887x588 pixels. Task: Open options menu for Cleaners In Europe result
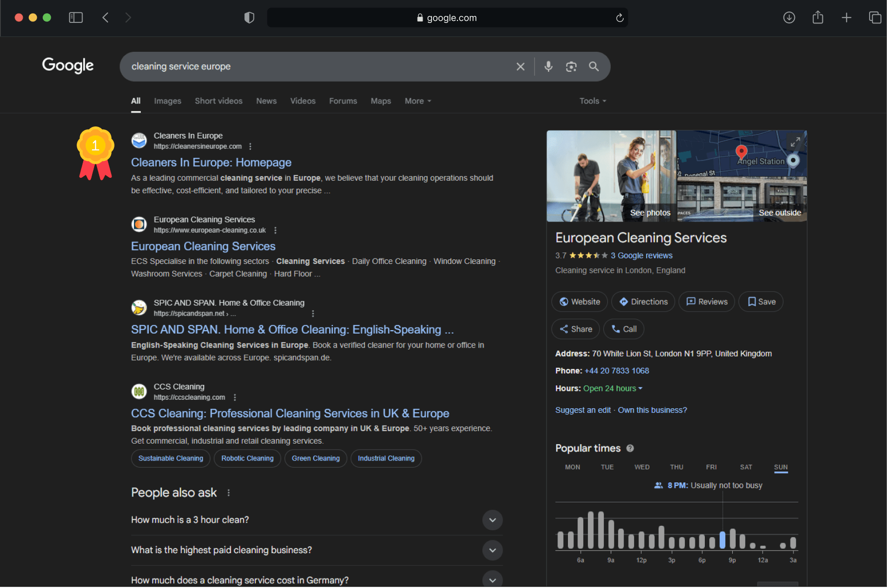[x=250, y=146]
